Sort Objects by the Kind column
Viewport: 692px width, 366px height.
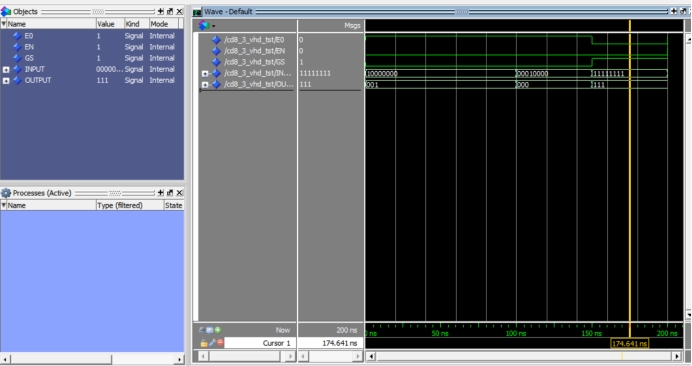136,24
